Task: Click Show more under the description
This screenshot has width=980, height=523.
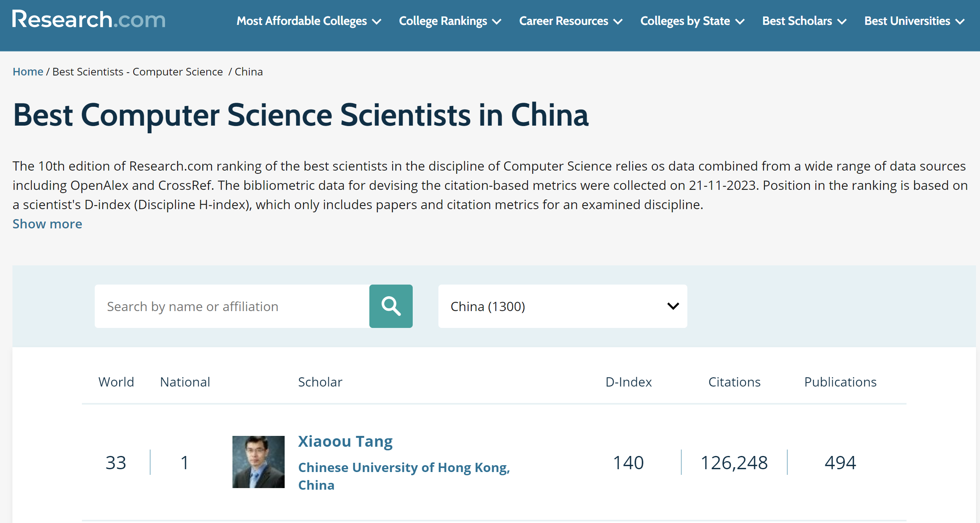Action: click(x=47, y=224)
